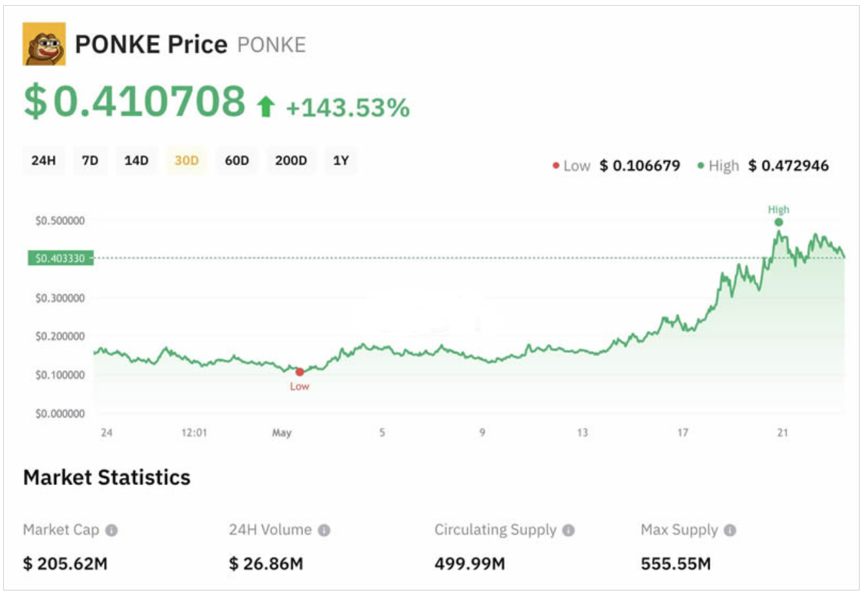Click the Max Supply info icon
868x595 pixels.
pos(730,530)
